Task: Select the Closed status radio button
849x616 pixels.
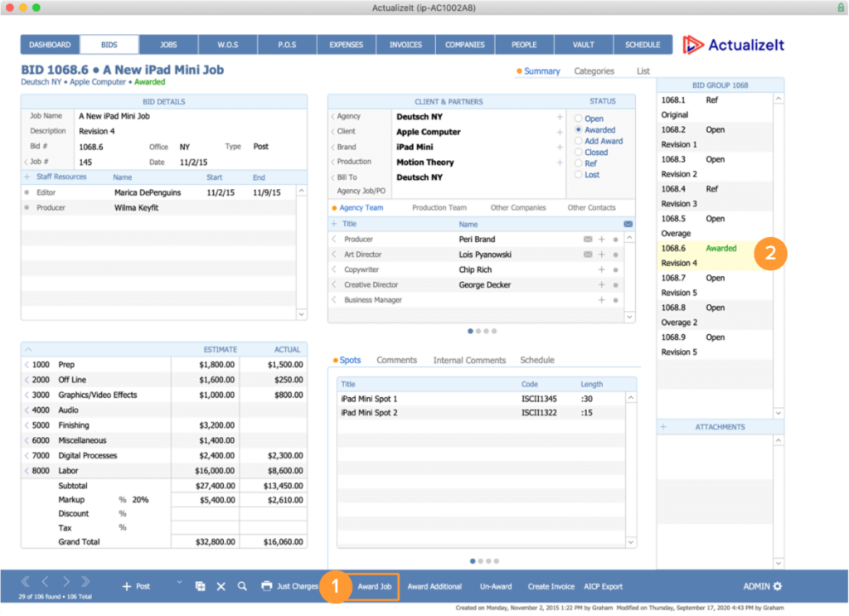Action: point(578,153)
